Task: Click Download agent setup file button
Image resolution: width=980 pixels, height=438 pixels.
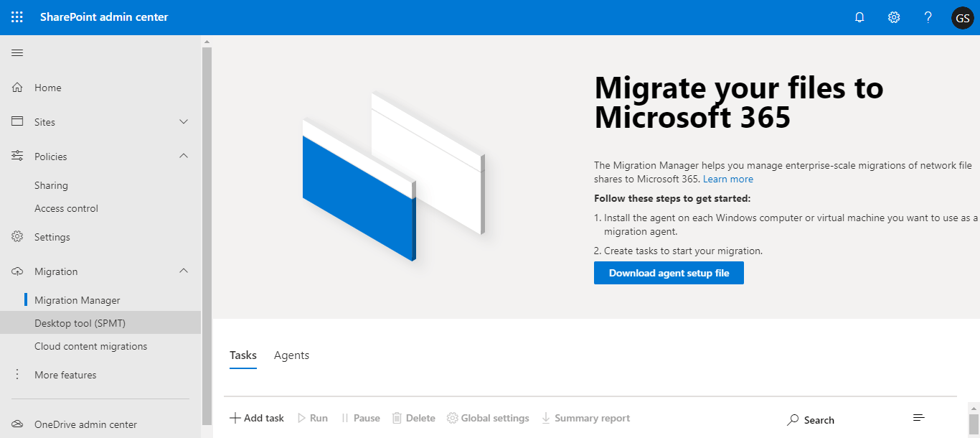Action: coord(669,273)
